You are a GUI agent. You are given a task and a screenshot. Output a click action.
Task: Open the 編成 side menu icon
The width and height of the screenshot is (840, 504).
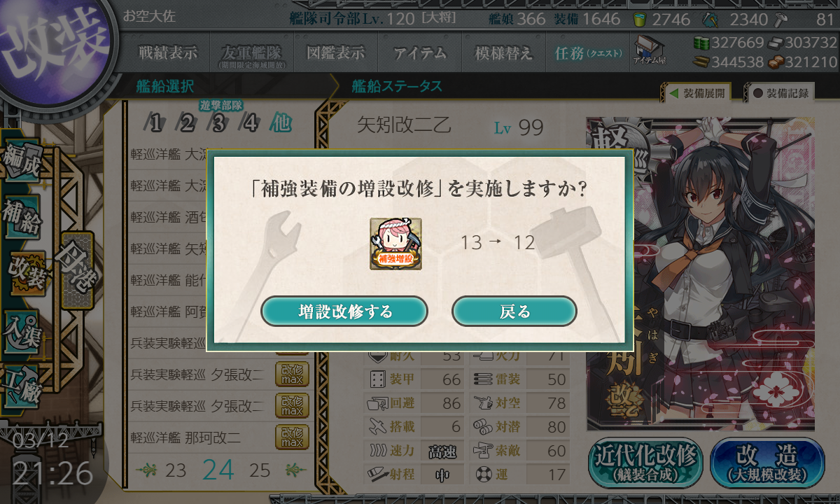tap(22, 162)
